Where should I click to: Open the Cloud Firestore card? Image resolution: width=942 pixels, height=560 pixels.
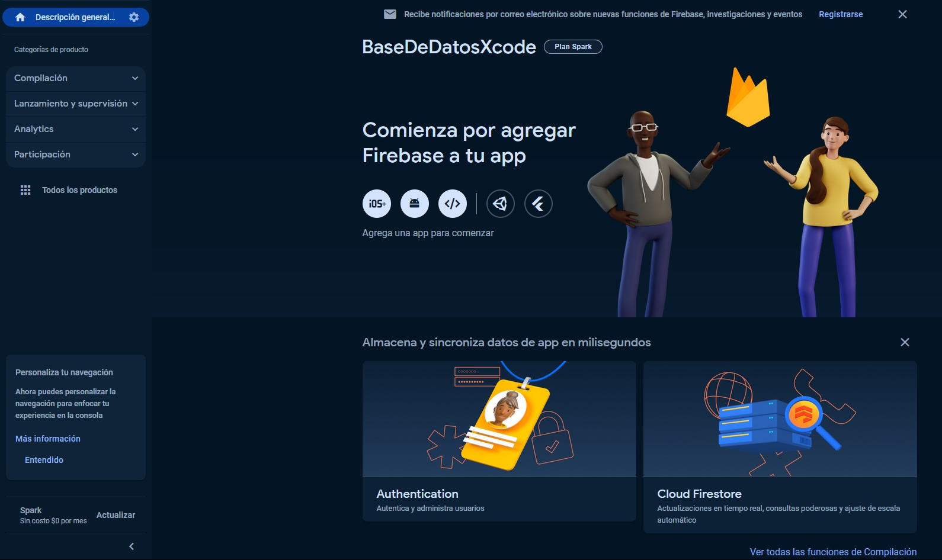(780, 447)
